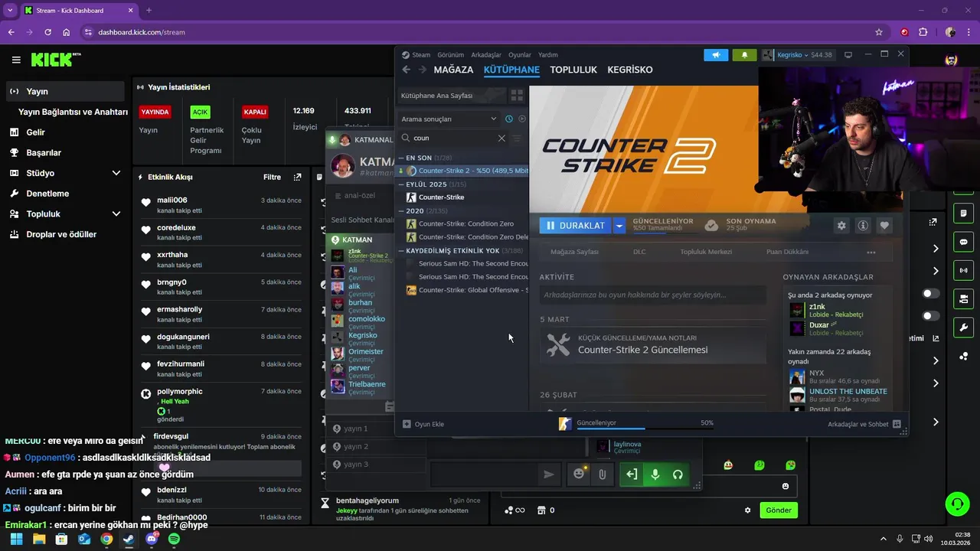Switch Steam to Big Picture mode icon
This screenshot has width=980, height=551.
pos(848,55)
